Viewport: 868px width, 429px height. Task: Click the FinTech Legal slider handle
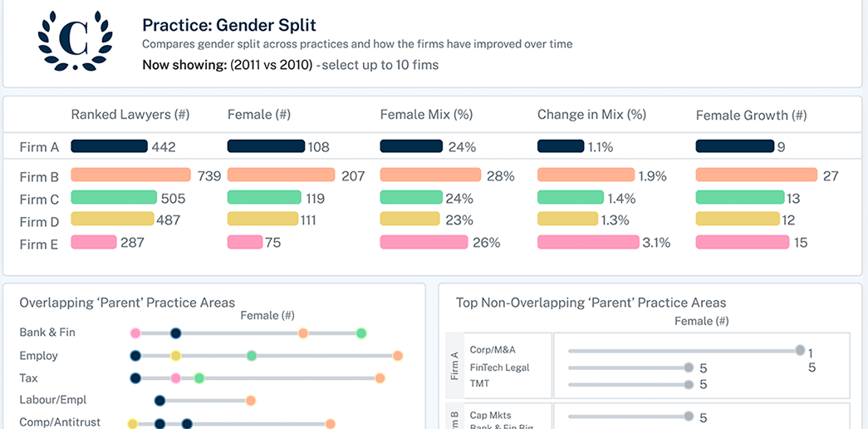click(689, 367)
